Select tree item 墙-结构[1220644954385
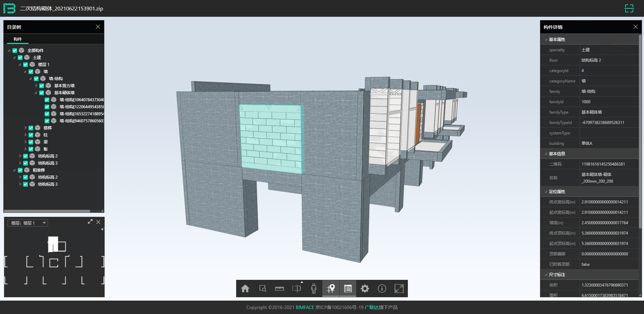 pos(82,107)
